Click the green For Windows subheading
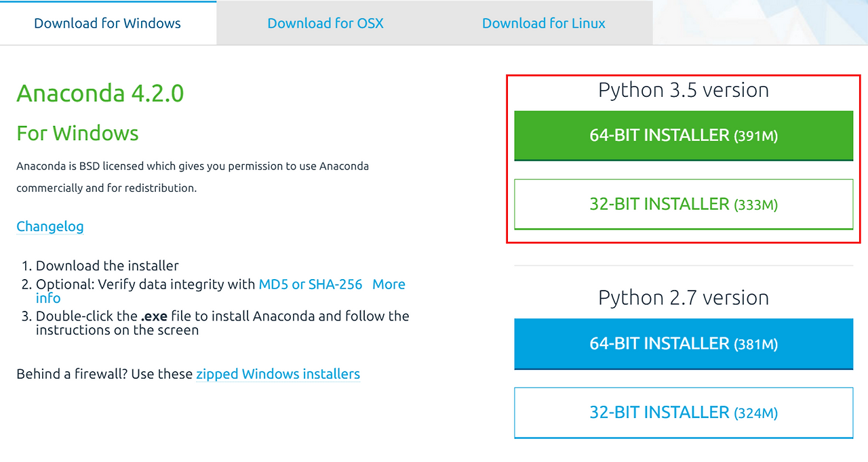The image size is (868, 462). click(x=77, y=133)
